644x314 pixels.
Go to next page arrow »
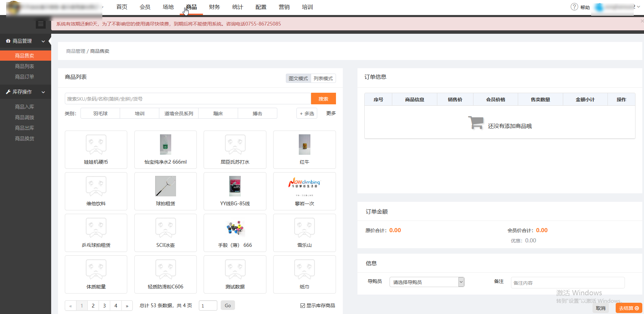click(x=127, y=306)
